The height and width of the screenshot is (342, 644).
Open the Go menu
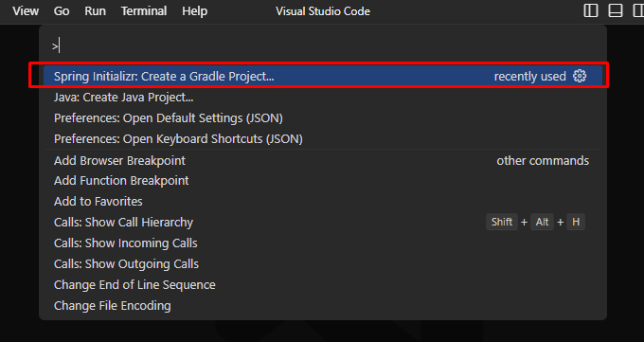pyautogui.click(x=62, y=11)
